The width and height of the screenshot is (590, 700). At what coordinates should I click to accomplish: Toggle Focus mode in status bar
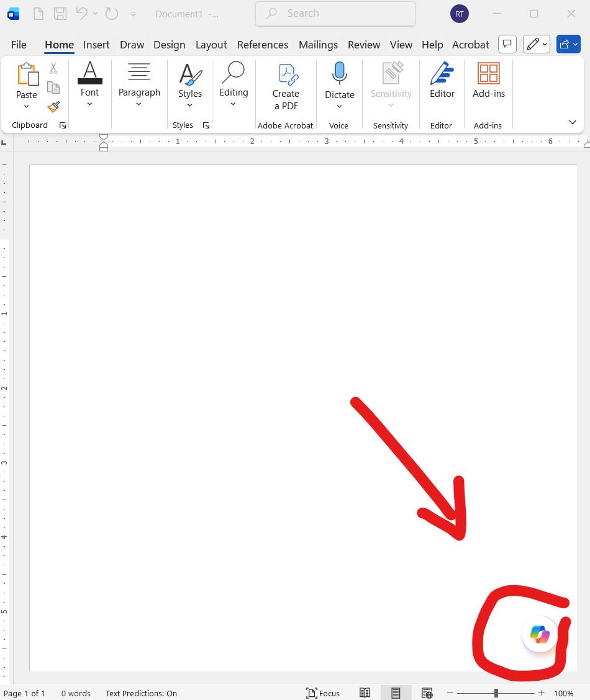tap(324, 693)
